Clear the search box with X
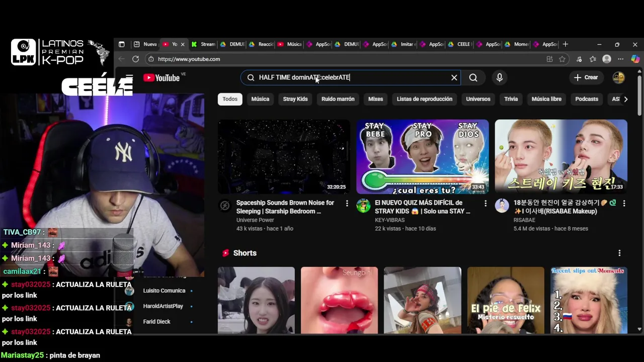644x362 pixels. [454, 77]
